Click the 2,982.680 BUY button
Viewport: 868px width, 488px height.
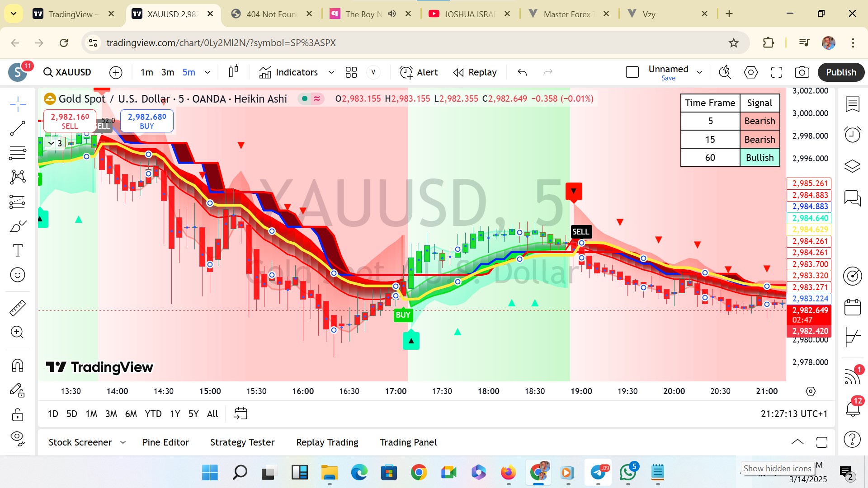[x=147, y=121]
